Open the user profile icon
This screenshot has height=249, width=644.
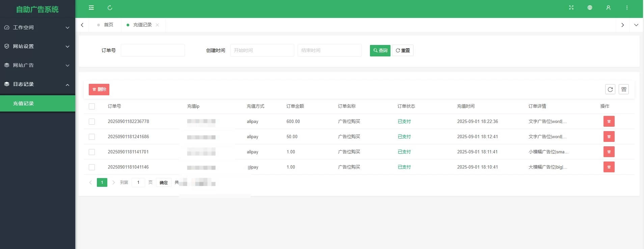pos(608,8)
